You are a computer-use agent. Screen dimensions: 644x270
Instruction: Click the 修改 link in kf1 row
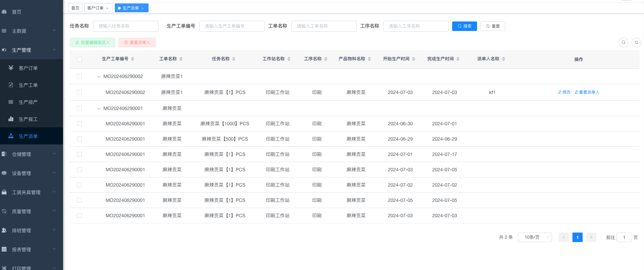point(564,92)
